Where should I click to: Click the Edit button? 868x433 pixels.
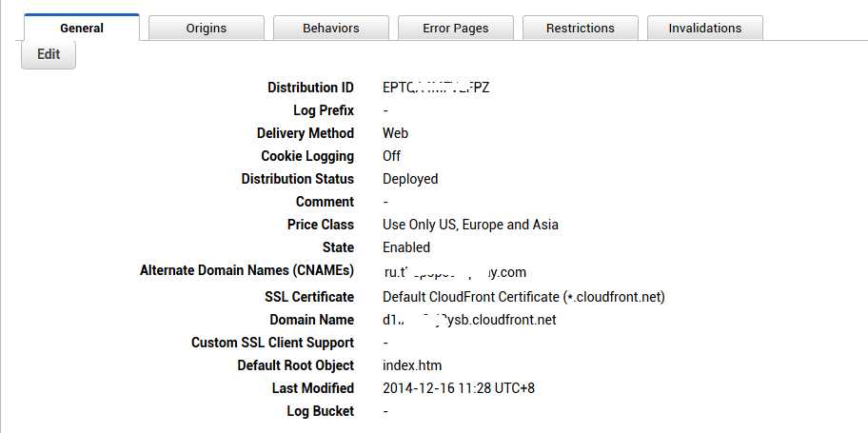(49, 54)
